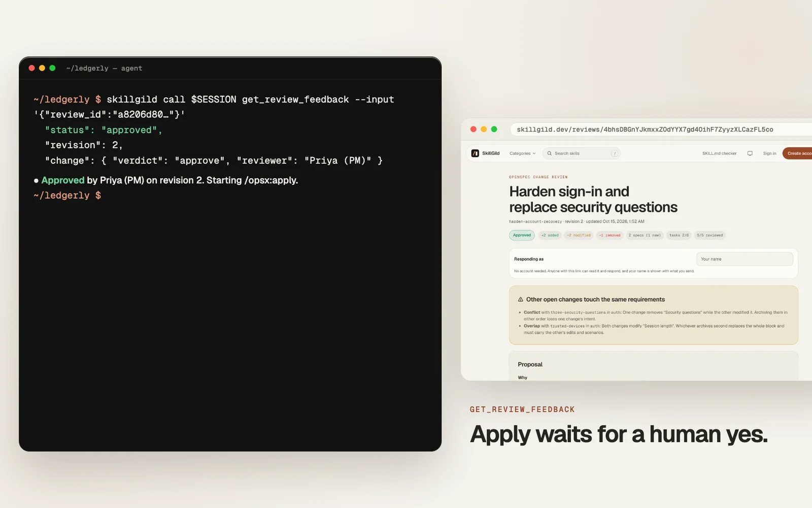
Task: Click the 'Other open changes touch the same requirements' heading
Action: [x=595, y=300]
